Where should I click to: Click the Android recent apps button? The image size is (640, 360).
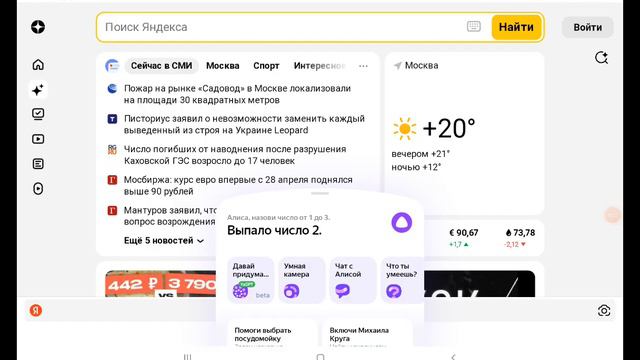tap(187, 357)
